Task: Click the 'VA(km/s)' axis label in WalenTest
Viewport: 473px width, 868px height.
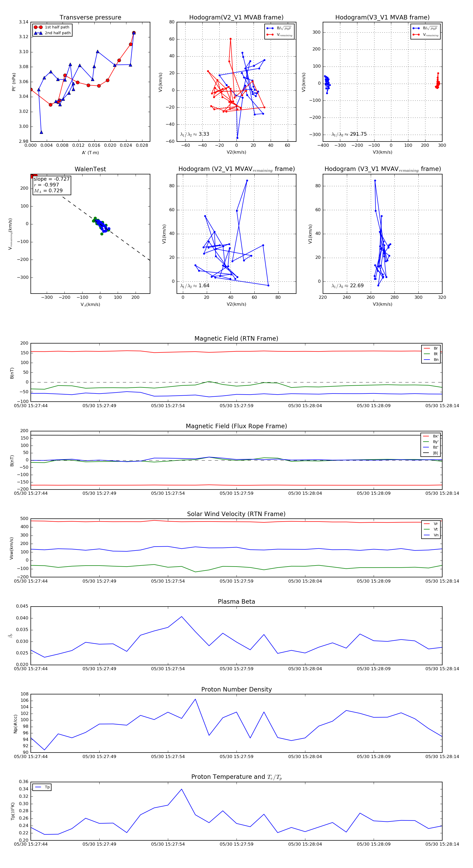Action: point(90,304)
